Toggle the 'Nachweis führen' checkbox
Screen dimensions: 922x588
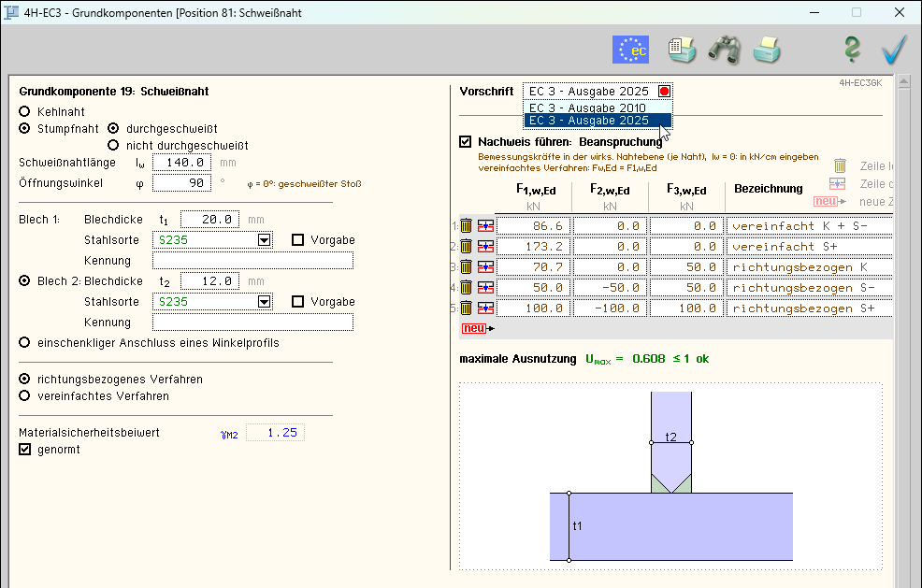[x=466, y=142]
